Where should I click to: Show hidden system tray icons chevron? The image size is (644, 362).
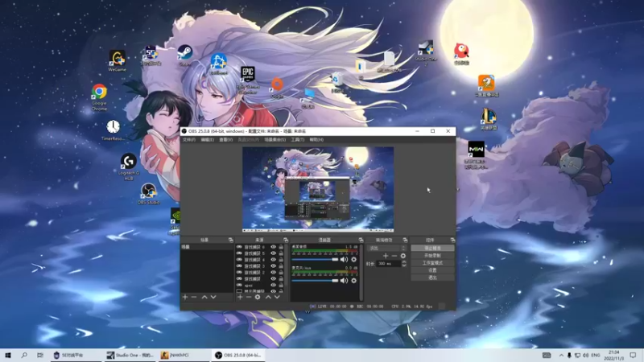[x=561, y=355]
